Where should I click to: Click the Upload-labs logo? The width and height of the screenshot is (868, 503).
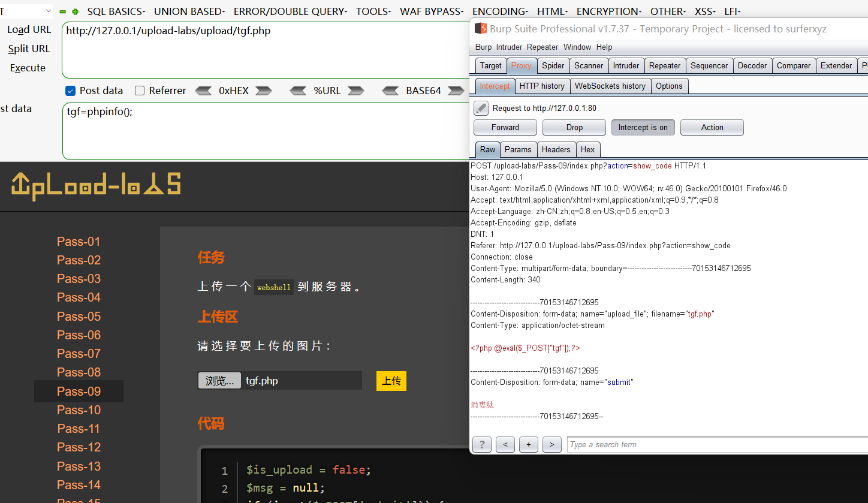coord(96,186)
